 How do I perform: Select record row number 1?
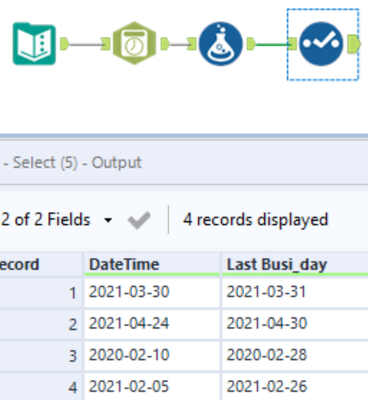(x=41, y=293)
